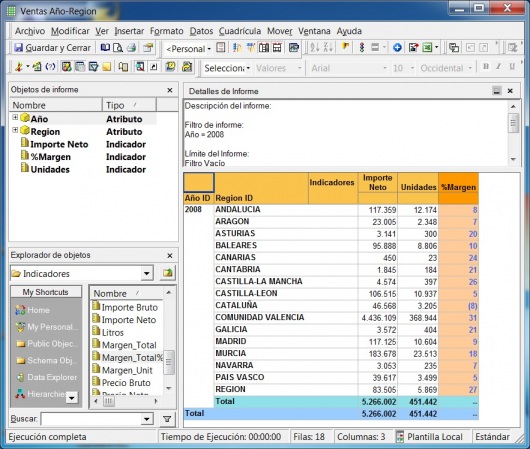Open print preview with magnifier page icon

tap(118, 48)
